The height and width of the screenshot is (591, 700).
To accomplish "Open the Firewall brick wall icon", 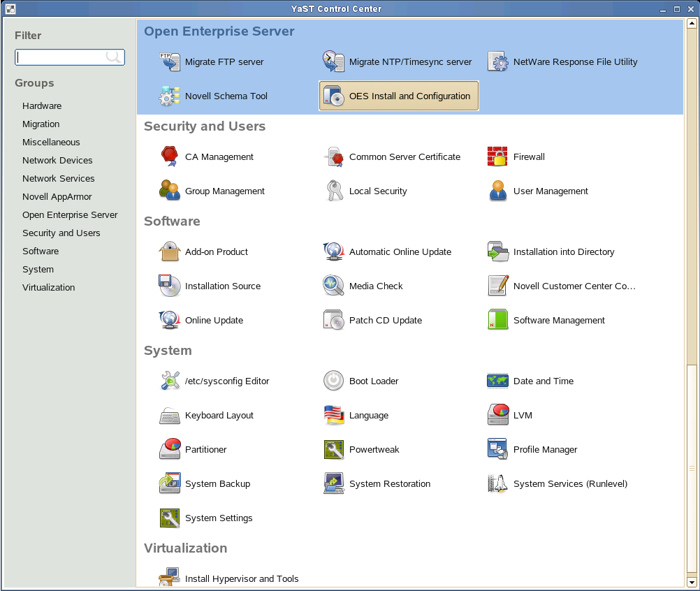I will [x=498, y=156].
